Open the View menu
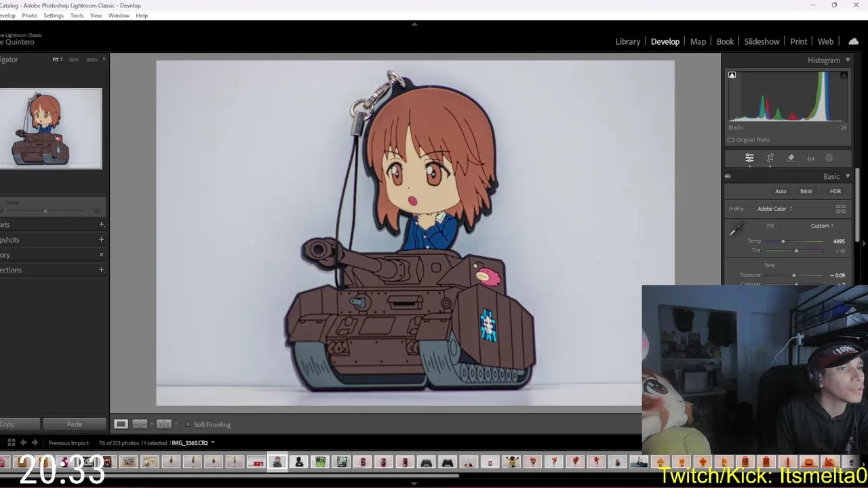Viewport: 868px width, 488px height. pos(96,15)
